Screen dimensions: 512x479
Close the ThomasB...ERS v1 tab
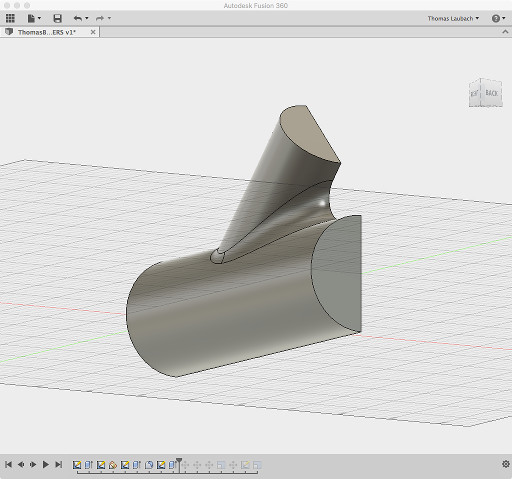93,32
